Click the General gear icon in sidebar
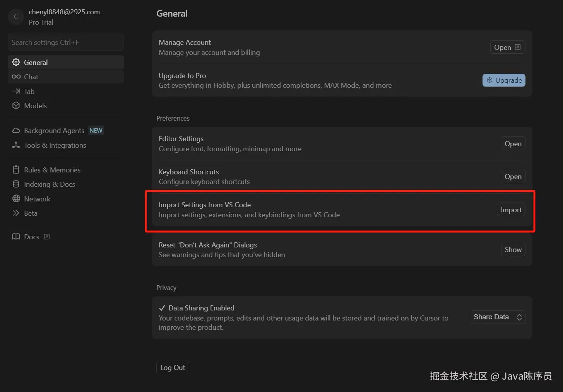Screen dimensions: 563x392 tap(16, 62)
